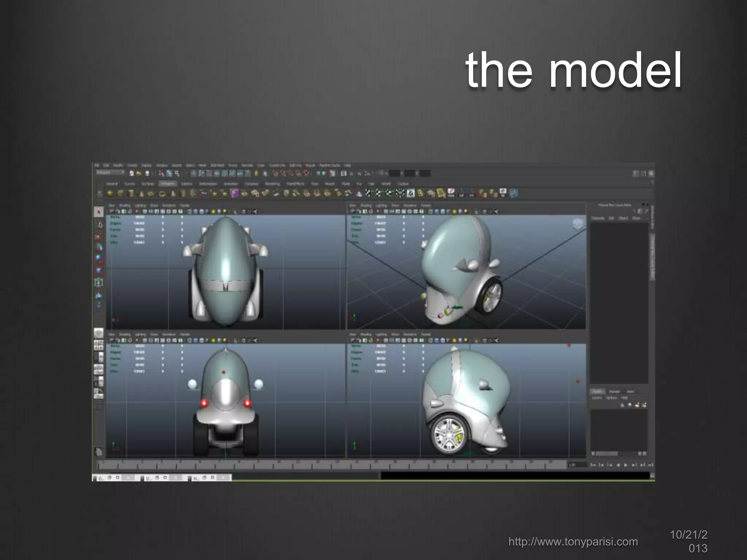Image resolution: width=747 pixels, height=560 pixels.
Task: Click the create new layer icon
Action: click(637, 405)
